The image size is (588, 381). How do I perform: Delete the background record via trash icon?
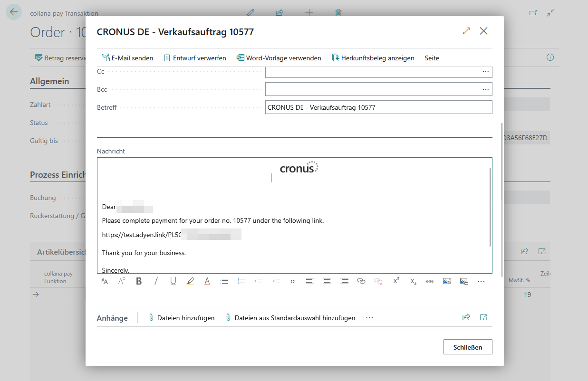point(338,13)
